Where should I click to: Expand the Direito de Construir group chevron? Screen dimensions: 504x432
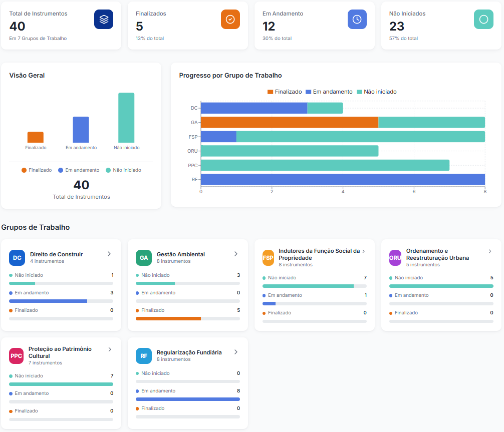coord(109,254)
